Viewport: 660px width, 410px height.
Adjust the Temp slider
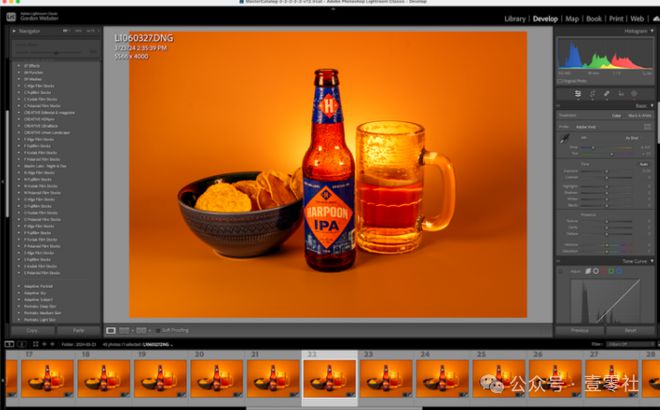606,148
